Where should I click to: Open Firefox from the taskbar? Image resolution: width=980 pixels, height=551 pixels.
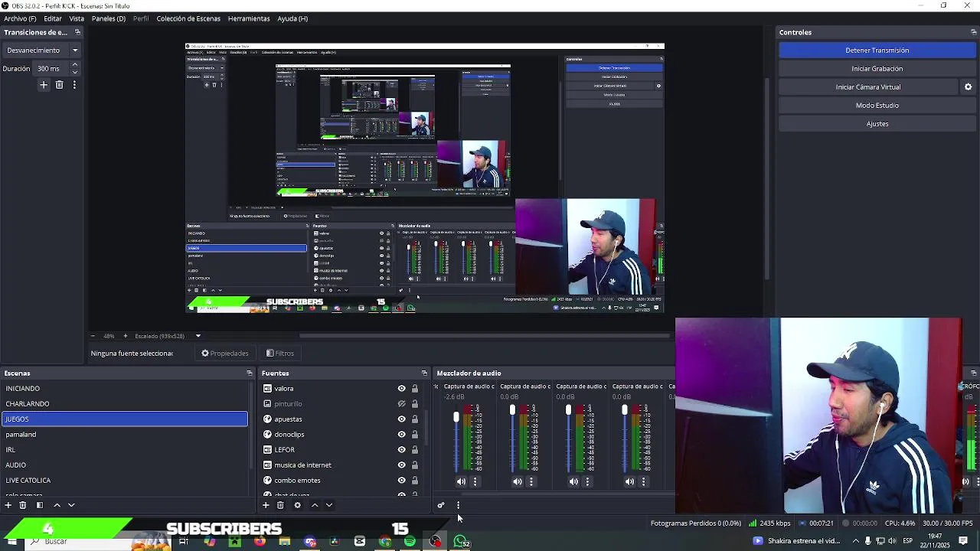(x=260, y=542)
